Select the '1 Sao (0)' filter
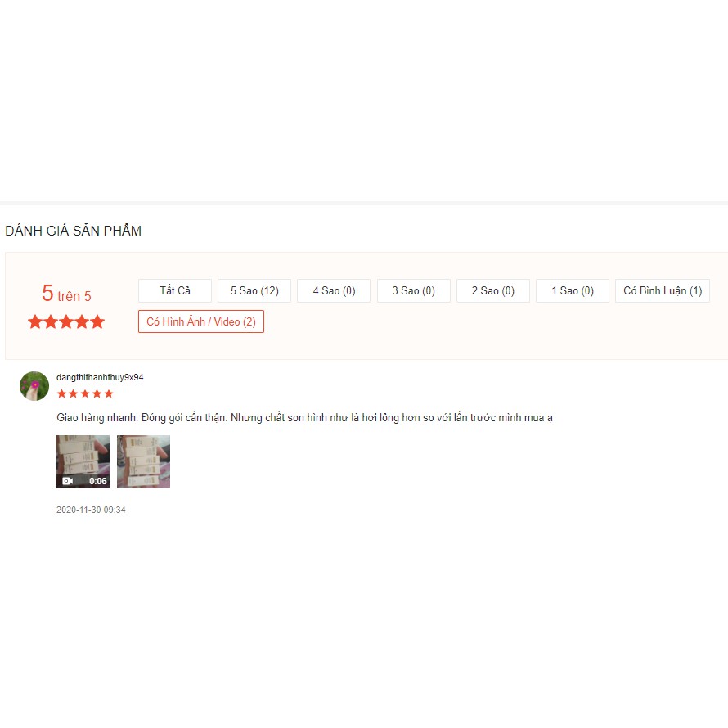This screenshot has width=728, height=728. [x=572, y=290]
